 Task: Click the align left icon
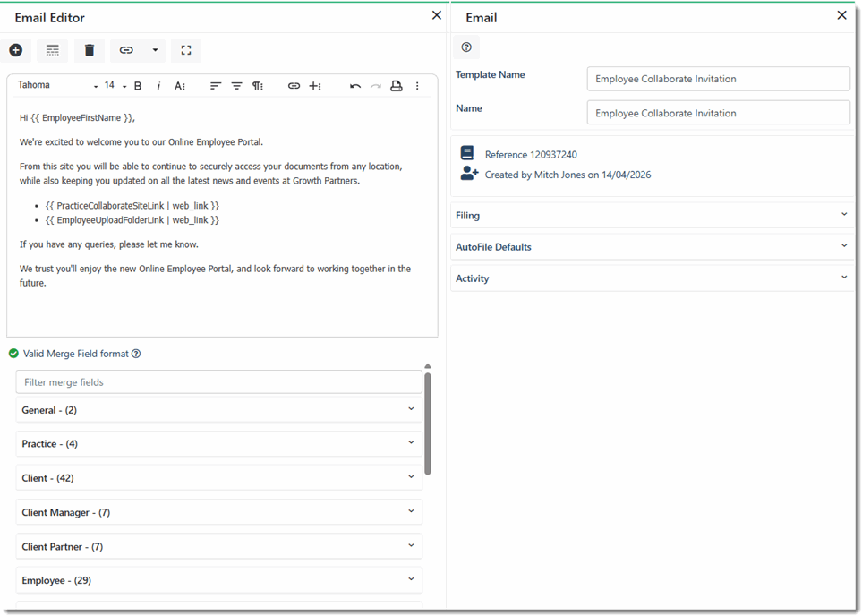[x=216, y=86]
